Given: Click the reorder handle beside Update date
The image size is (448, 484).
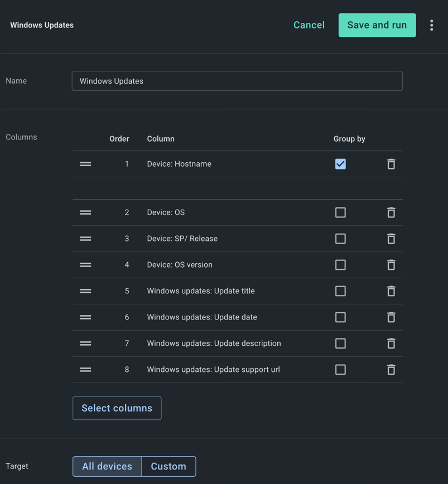Looking at the screenshot, I should (85, 317).
